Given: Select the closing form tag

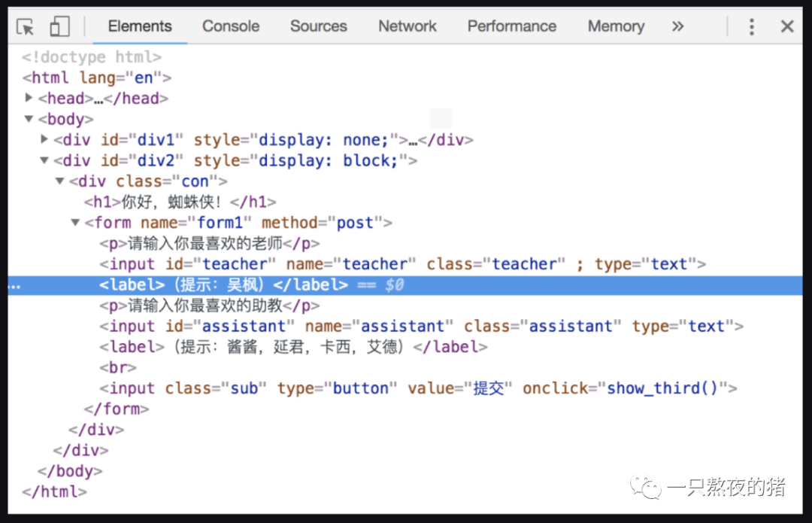Looking at the screenshot, I should pos(117,409).
